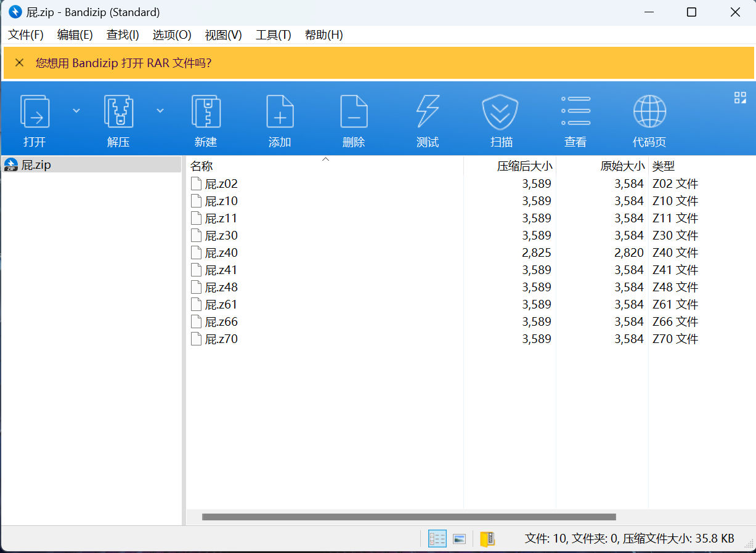Open the 文件(F) menu
This screenshot has width=756, height=553.
point(26,35)
